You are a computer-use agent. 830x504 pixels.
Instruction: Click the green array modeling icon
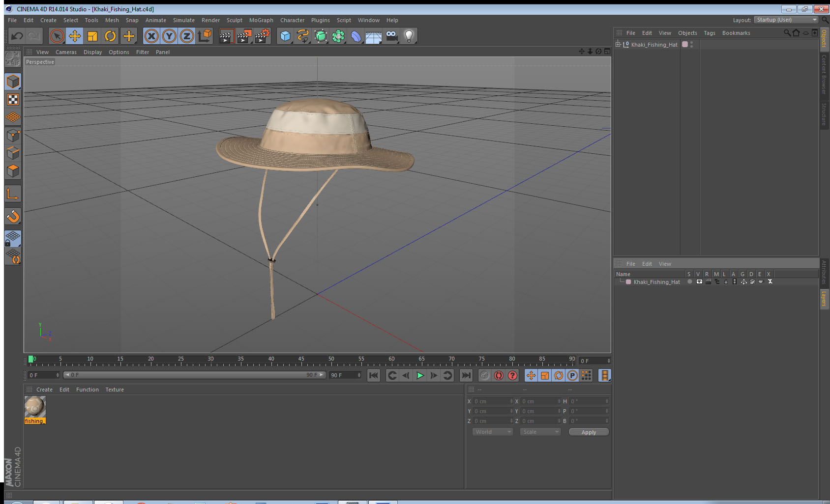(339, 36)
